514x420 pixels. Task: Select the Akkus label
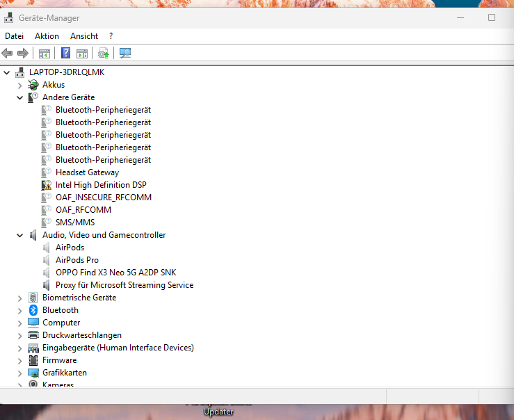54,85
